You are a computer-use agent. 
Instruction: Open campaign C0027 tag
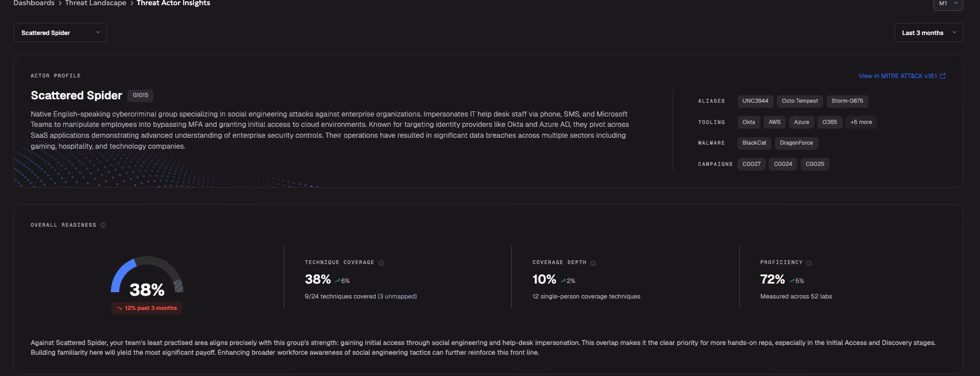751,164
